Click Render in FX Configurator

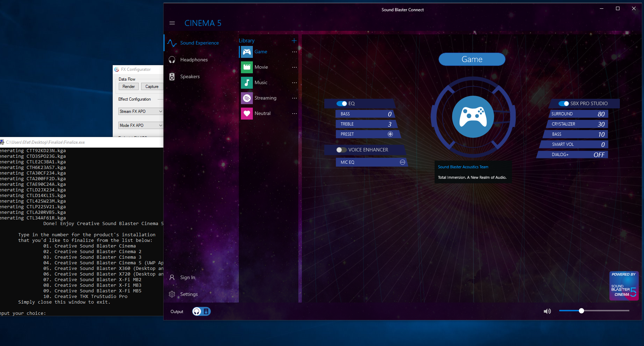point(129,87)
